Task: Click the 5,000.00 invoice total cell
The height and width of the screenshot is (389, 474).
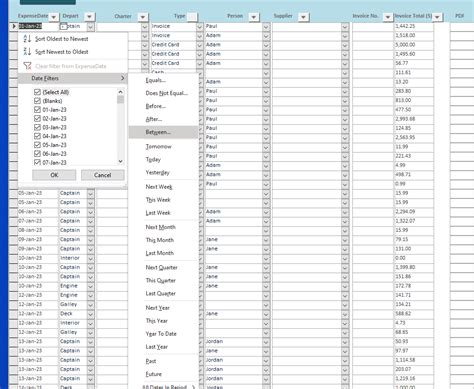Action: click(x=414, y=45)
